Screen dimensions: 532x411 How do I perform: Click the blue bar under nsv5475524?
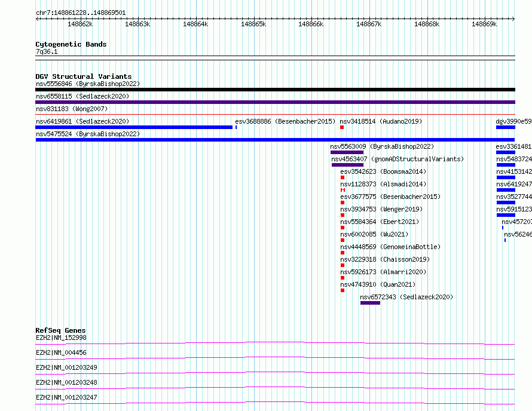(x=275, y=140)
